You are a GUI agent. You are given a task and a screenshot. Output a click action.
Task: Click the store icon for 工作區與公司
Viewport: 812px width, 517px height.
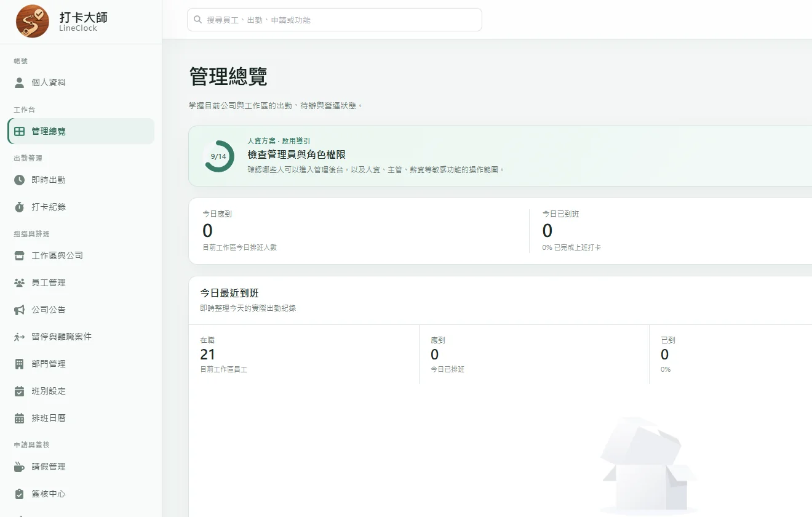tap(19, 255)
